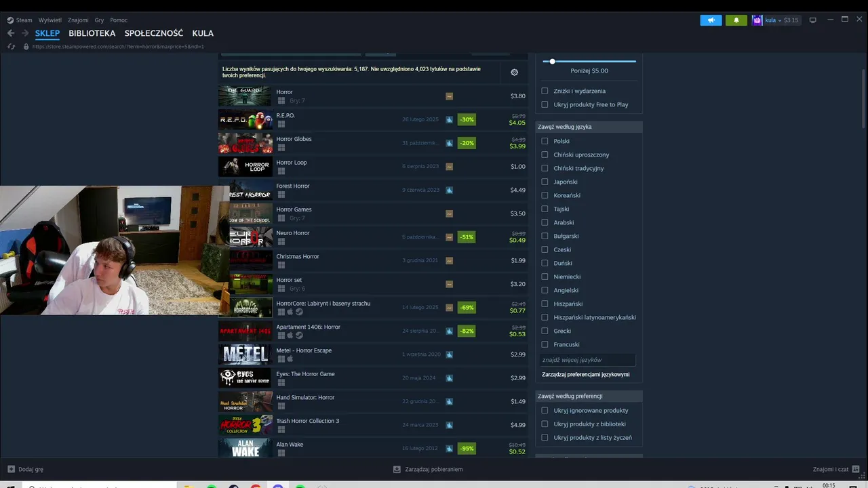Collapse the Zawęż według preferencji section
This screenshot has height=488, width=868.
pos(589,396)
